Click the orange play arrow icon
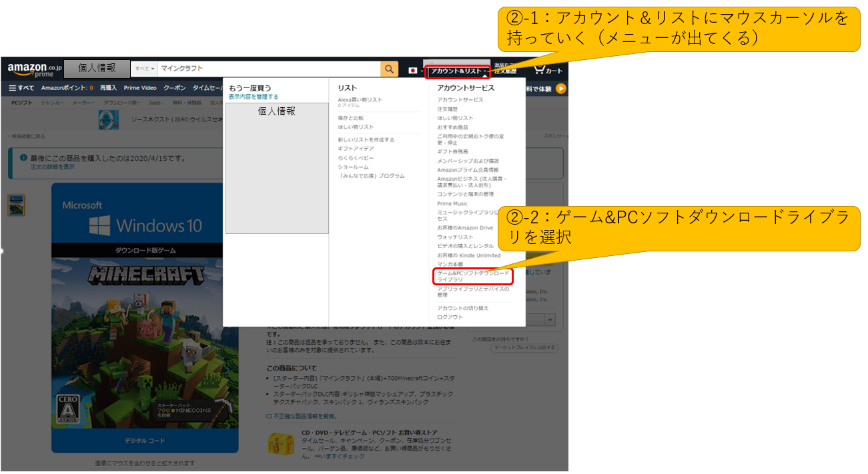The height and width of the screenshot is (474, 868). point(561,88)
